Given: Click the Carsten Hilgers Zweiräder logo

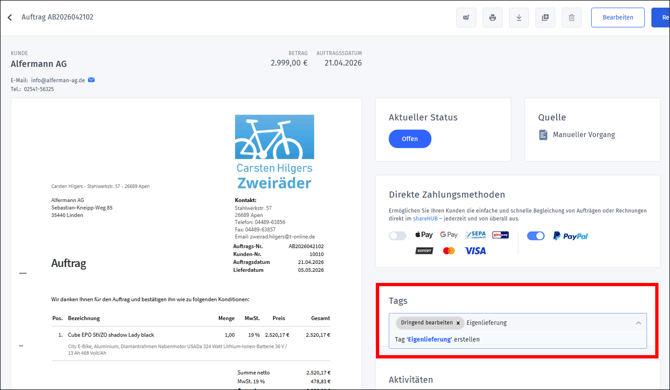Looking at the screenshot, I should pyautogui.click(x=274, y=152).
